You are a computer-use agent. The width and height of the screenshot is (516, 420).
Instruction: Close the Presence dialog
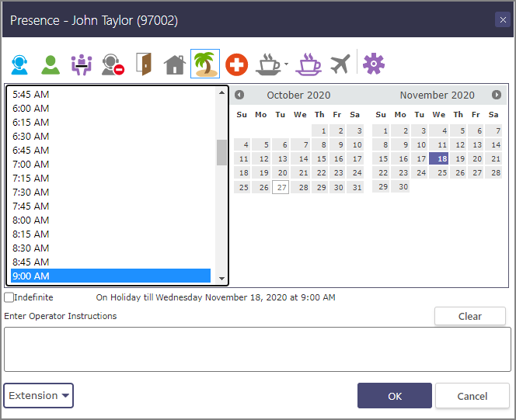[503, 19]
